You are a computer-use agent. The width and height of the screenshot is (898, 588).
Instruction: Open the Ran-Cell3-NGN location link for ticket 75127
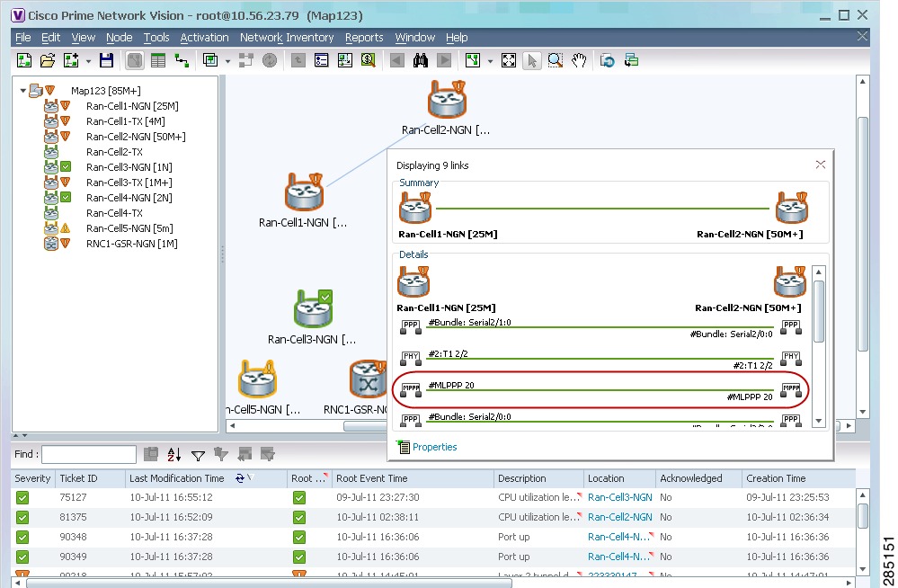[x=619, y=497]
